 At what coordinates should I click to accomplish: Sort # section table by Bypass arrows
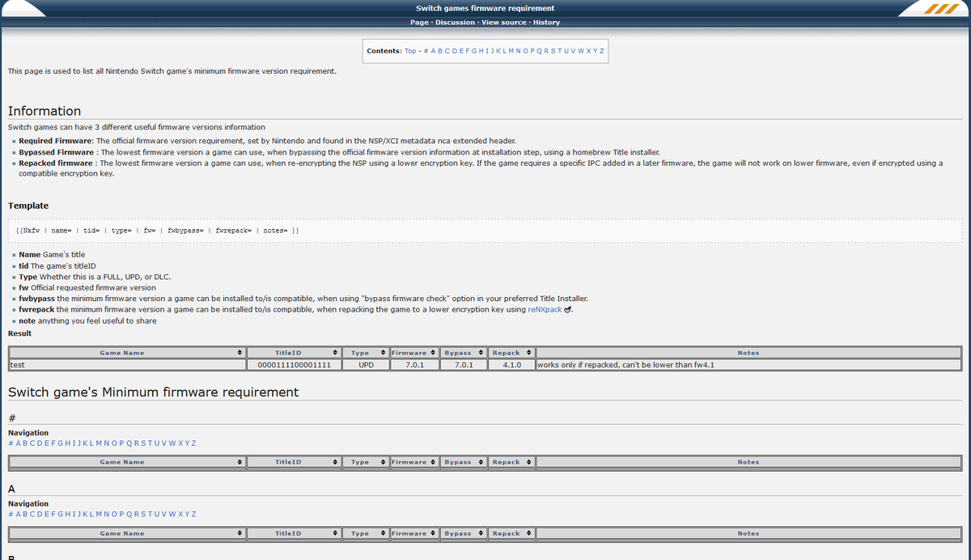(x=481, y=462)
